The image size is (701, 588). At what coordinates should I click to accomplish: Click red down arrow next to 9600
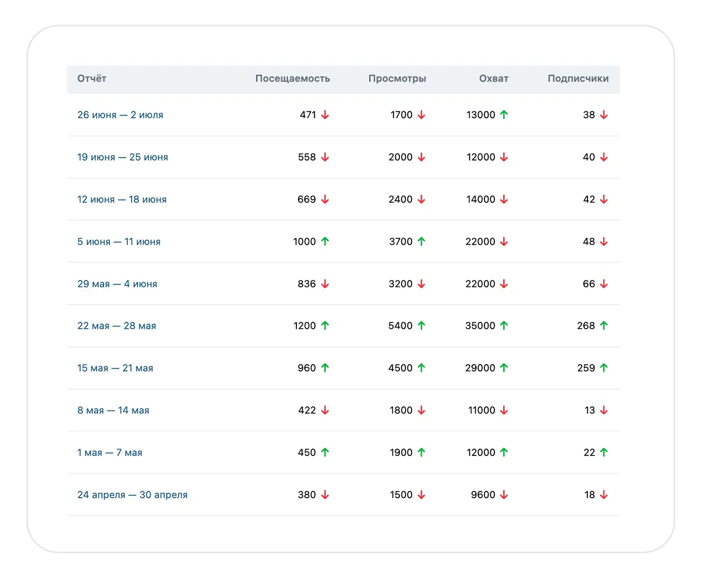pyautogui.click(x=504, y=495)
